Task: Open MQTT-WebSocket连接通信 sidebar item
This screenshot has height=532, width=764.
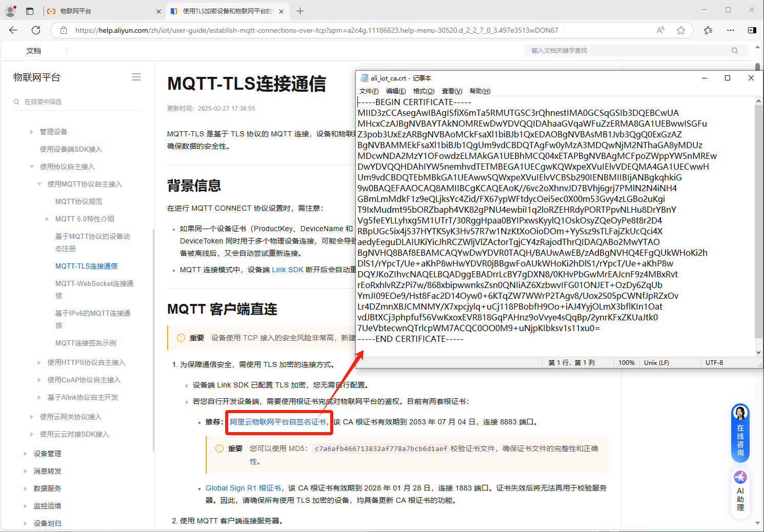Action: tap(94, 290)
